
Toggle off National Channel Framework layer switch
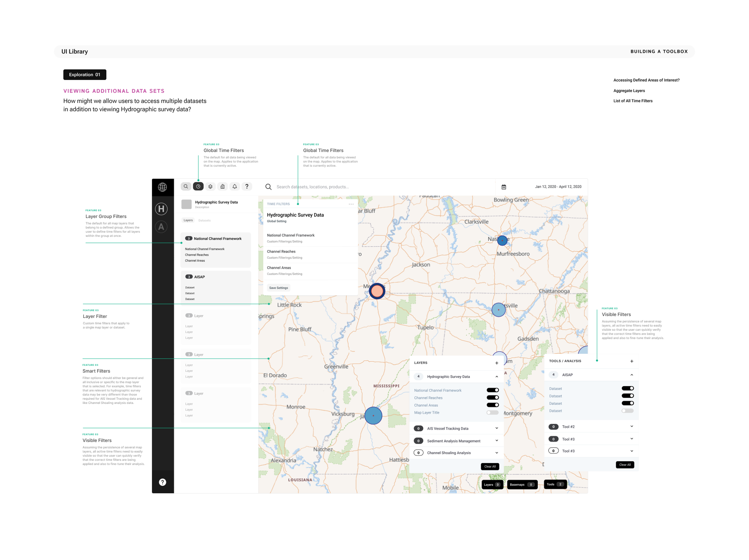point(493,390)
